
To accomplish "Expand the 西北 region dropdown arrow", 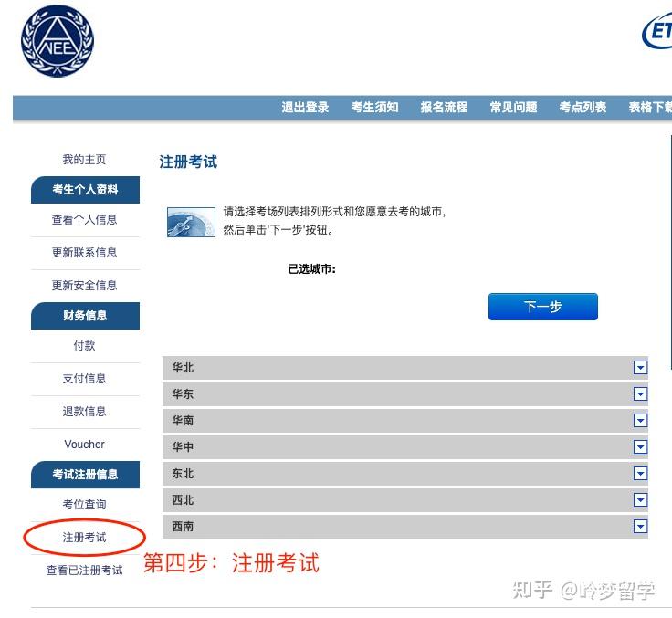I will [640, 499].
